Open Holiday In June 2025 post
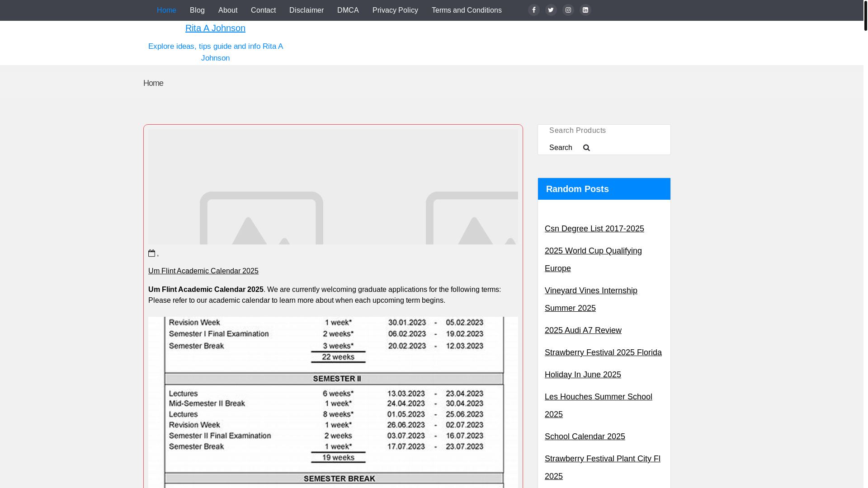This screenshot has height=488, width=868. click(x=583, y=375)
